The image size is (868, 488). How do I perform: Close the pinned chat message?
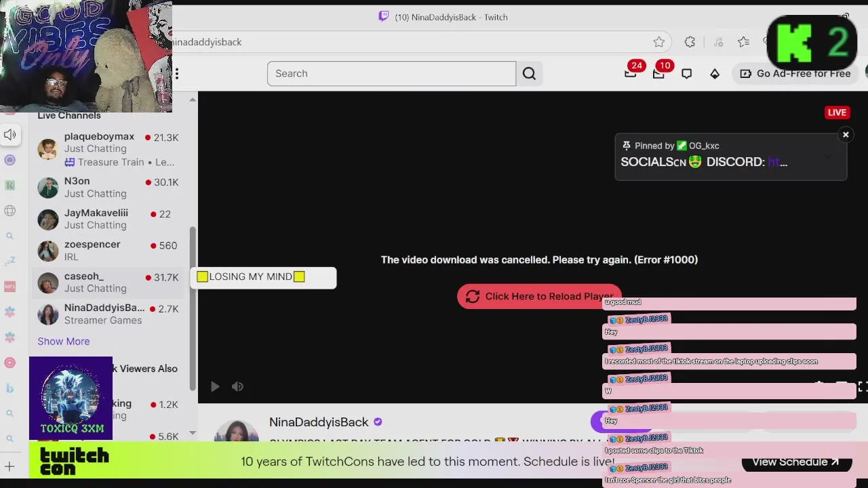point(846,135)
